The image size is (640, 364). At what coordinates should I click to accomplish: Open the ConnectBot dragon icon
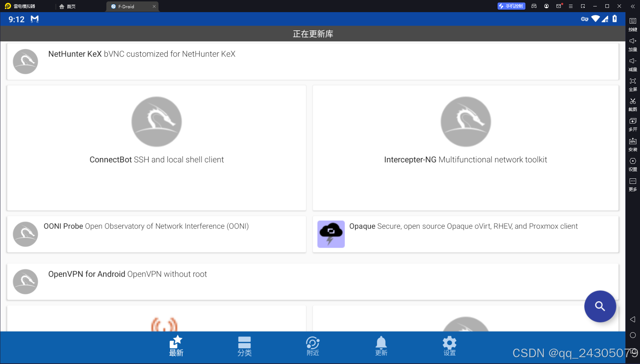[x=156, y=121]
